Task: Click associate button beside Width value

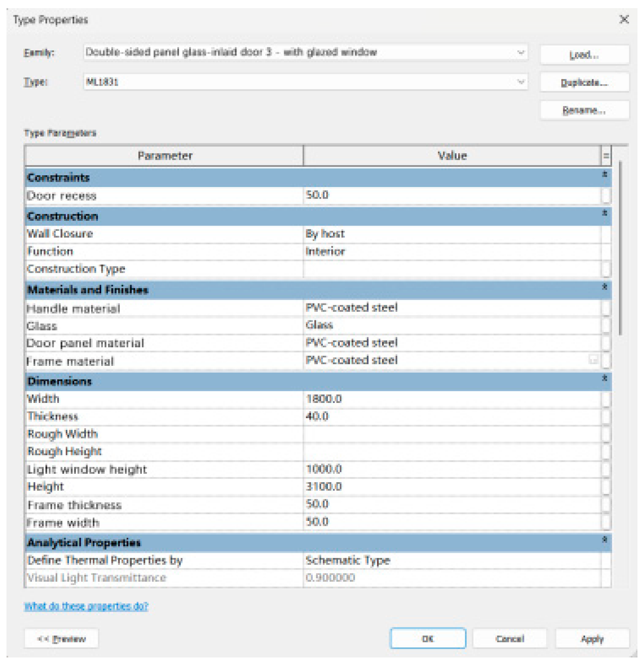Action: tap(606, 399)
